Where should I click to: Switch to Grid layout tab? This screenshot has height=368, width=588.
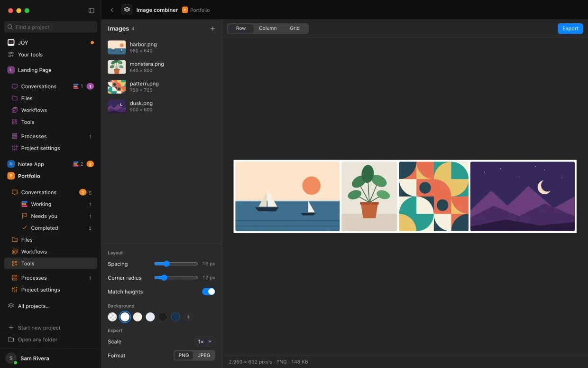pos(295,28)
